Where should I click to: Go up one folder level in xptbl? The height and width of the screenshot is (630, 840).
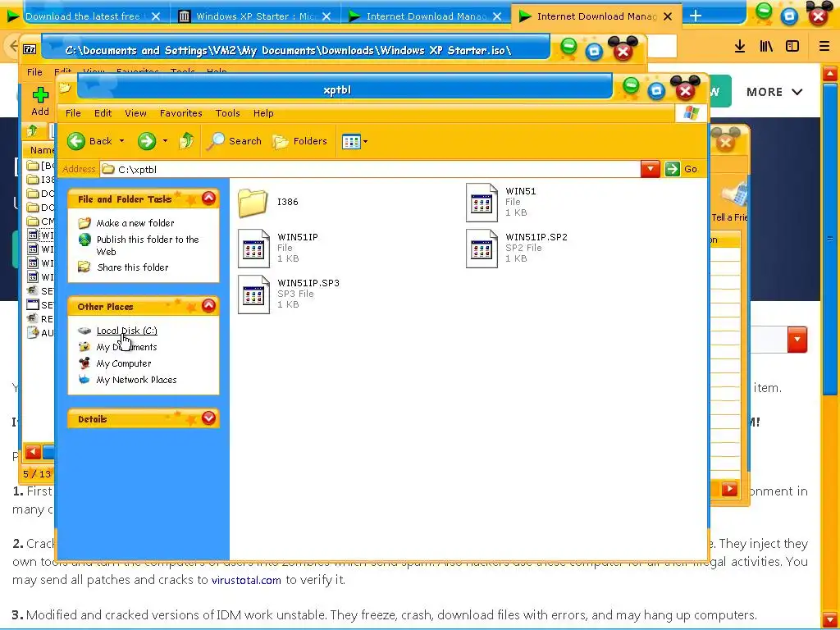pos(186,141)
